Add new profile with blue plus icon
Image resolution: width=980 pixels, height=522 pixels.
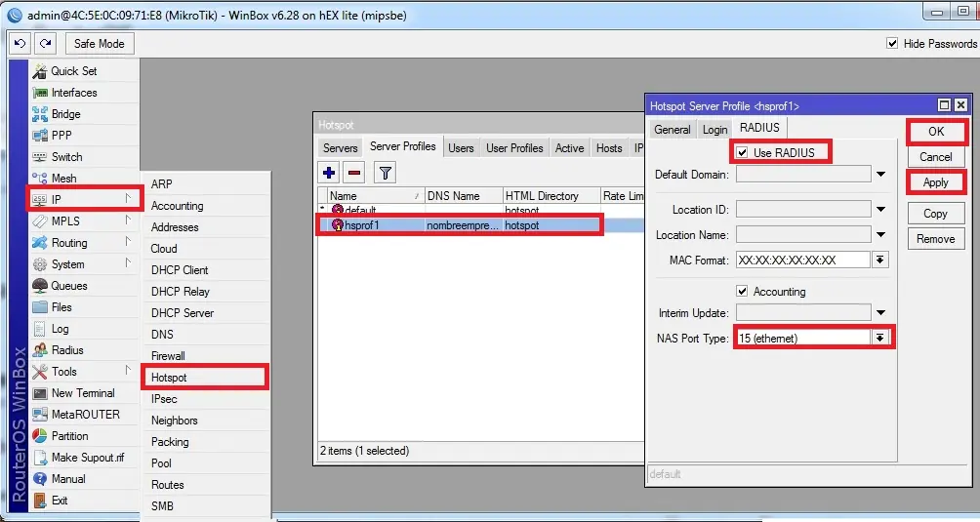click(329, 173)
